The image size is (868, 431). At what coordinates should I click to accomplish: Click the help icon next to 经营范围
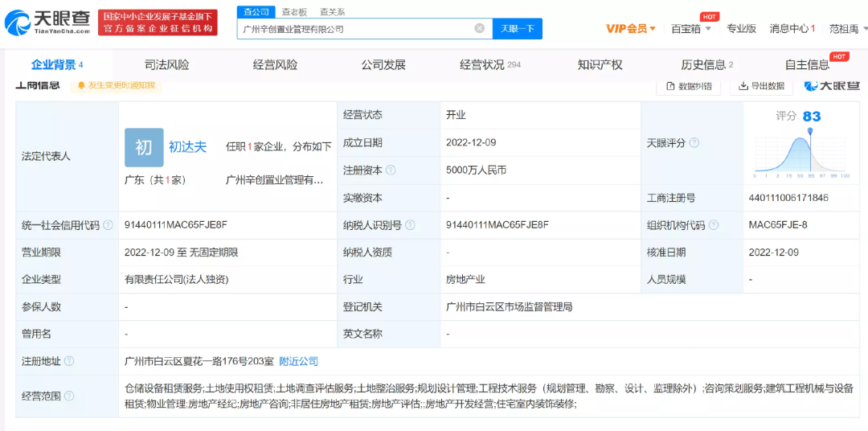pyautogui.click(x=68, y=396)
